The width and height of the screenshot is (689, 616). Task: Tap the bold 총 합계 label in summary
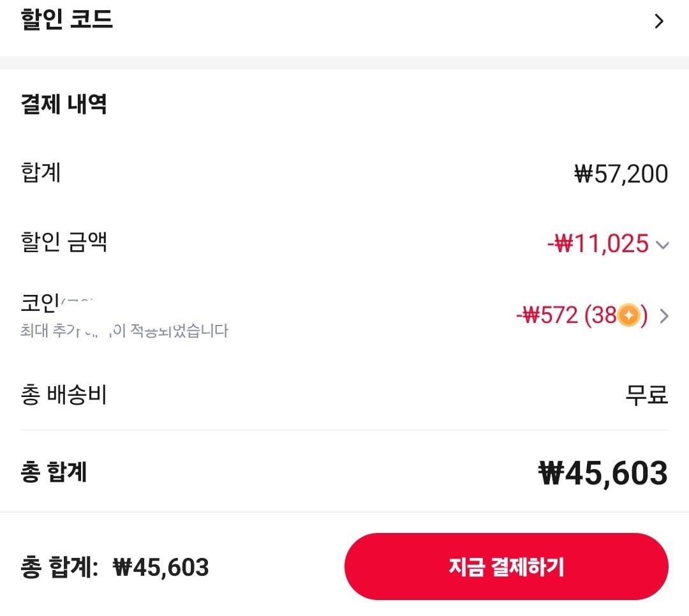pos(54,472)
